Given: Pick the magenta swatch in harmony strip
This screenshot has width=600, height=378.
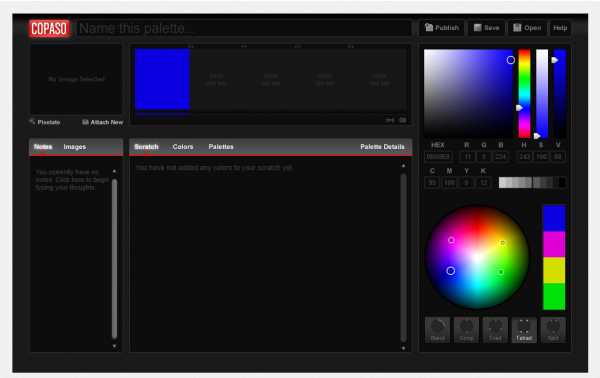Looking at the screenshot, I should [x=554, y=244].
